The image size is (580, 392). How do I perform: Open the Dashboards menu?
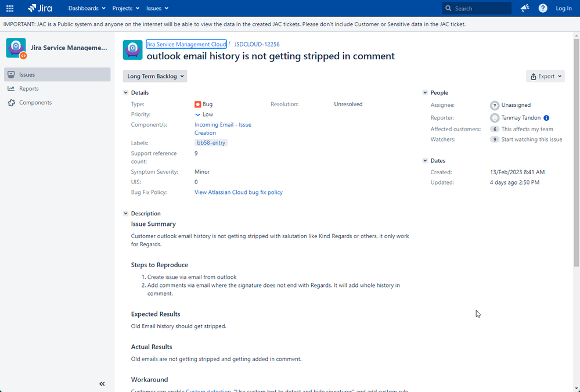tap(87, 8)
